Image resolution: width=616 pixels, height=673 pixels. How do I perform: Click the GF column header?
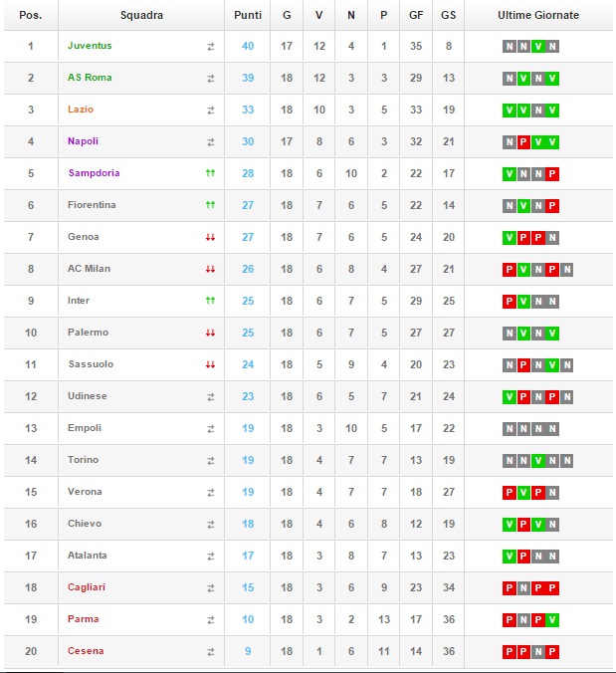point(416,15)
